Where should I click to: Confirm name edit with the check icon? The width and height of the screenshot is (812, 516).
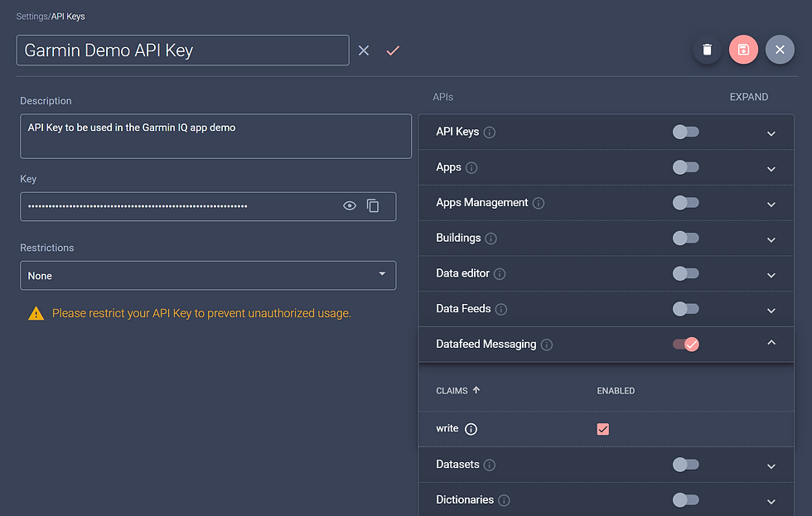(x=393, y=51)
